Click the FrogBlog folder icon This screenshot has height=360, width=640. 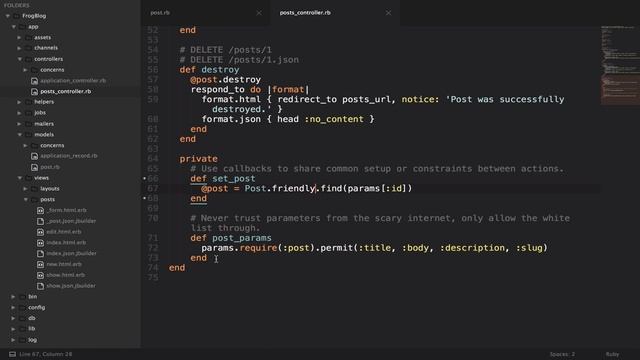pyautogui.click(x=17, y=16)
